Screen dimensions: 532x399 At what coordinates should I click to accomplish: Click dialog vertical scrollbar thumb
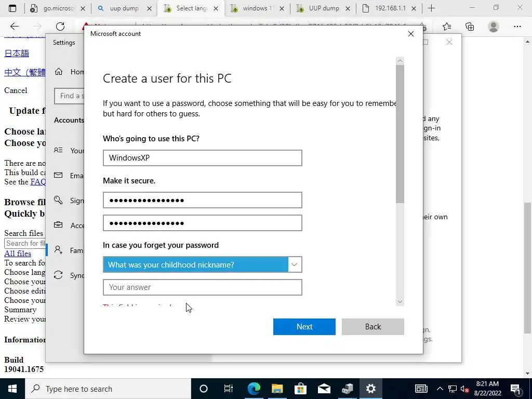(400, 134)
